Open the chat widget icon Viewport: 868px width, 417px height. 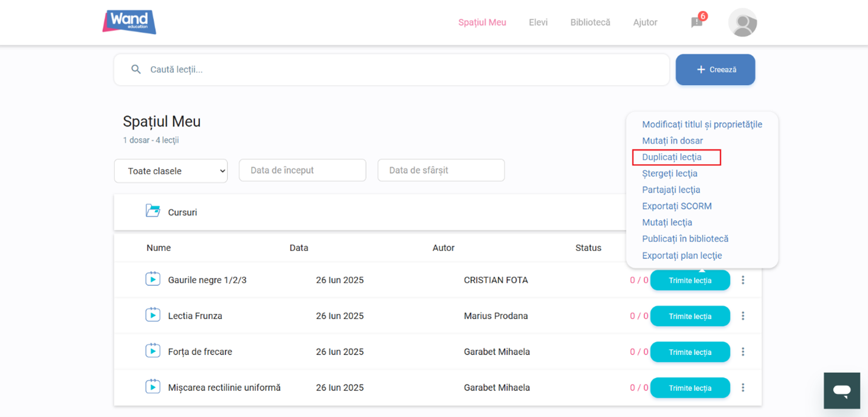pyautogui.click(x=841, y=391)
